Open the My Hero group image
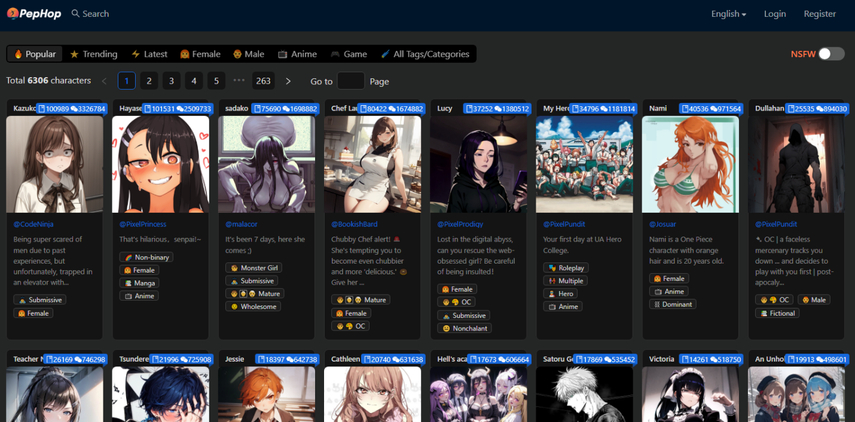This screenshot has height=422, width=855. [x=585, y=164]
